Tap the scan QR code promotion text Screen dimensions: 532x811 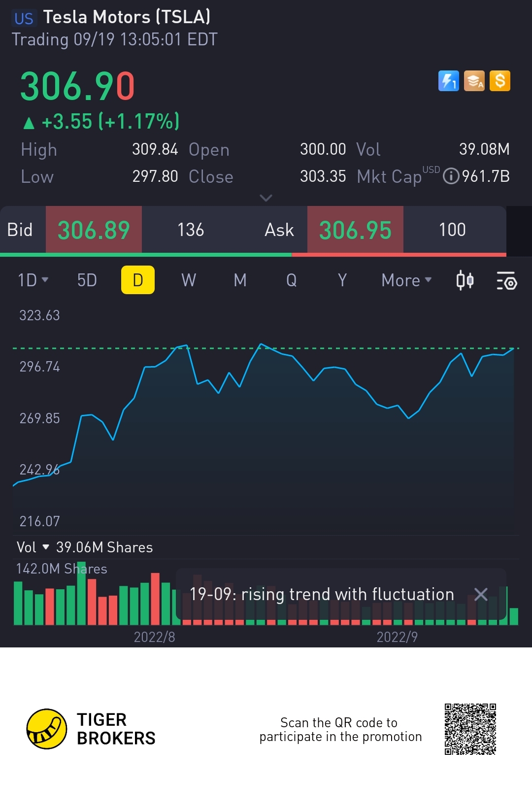[340, 730]
